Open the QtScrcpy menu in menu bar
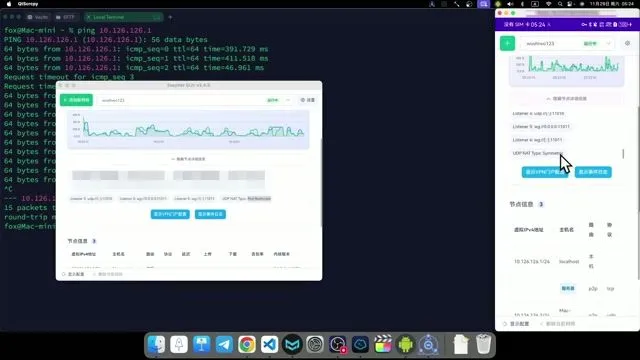Viewport: 640px width, 360px height. 28,4
